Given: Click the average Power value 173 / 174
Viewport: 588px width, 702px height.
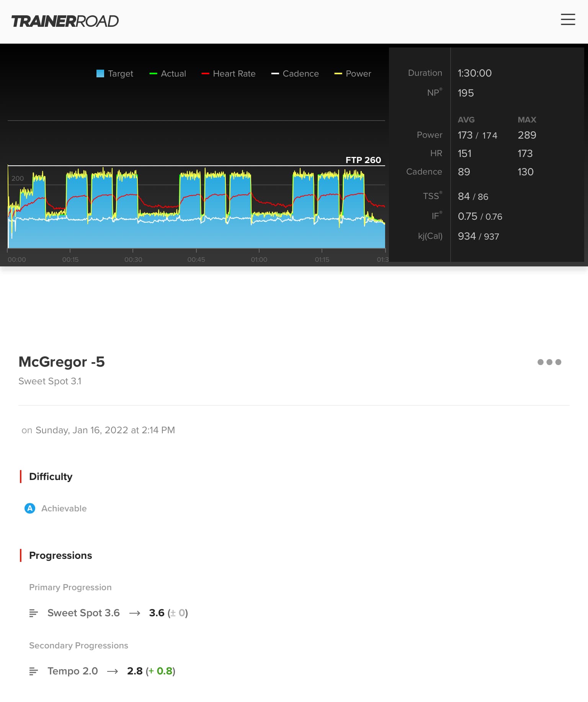Looking at the screenshot, I should 477,135.
